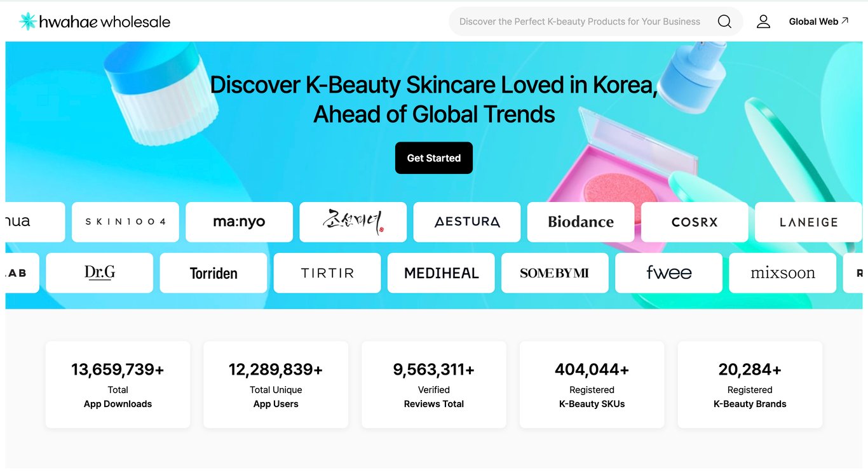Open the Torriden brand card
This screenshot has width=868, height=475.
coord(214,273)
